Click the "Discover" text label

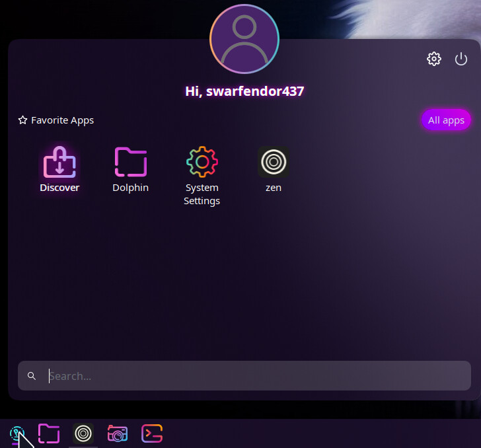pyautogui.click(x=59, y=188)
